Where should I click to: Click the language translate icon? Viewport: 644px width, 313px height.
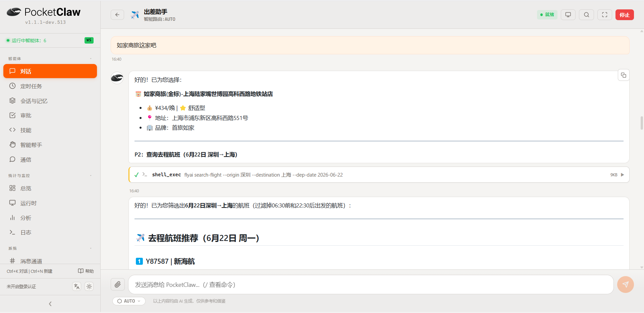[x=77, y=287]
